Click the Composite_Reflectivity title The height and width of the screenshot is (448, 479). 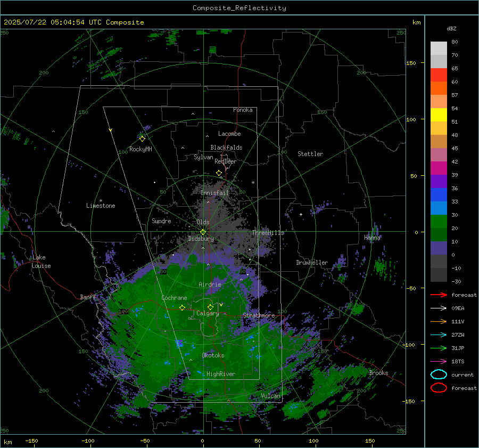coord(240,8)
